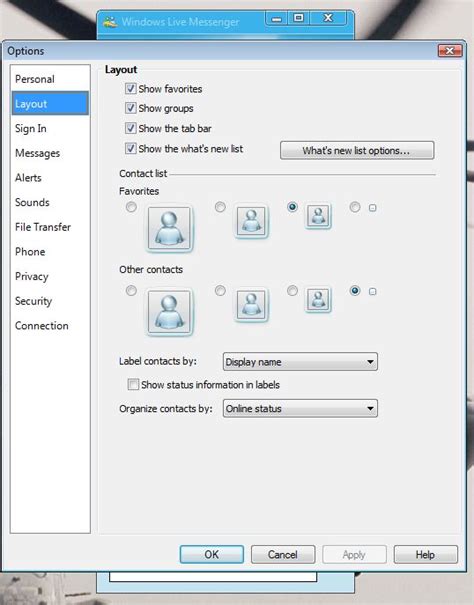Select no-picture radio for Favorites

355,207
